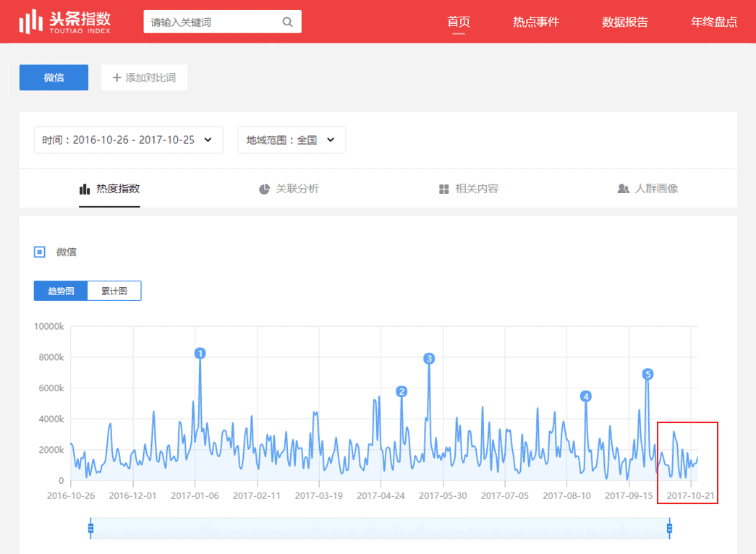Viewport: 756px width, 554px height.
Task: Switch to 趋势图 chart view
Action: [61, 291]
